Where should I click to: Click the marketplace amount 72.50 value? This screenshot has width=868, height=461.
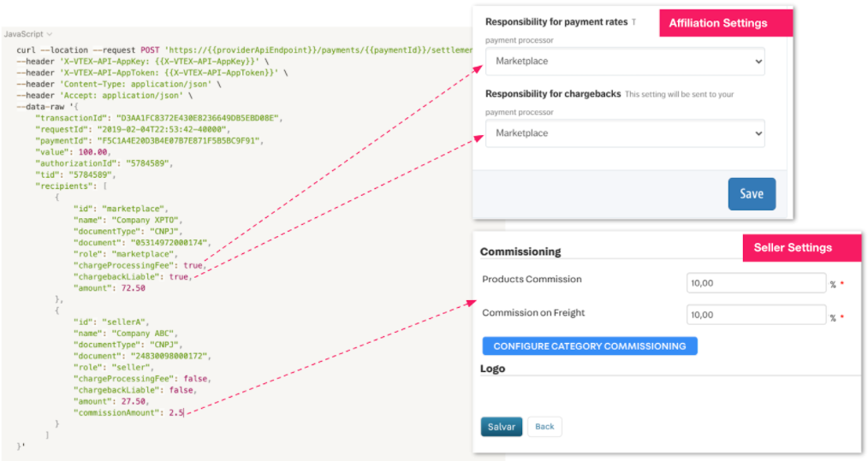tap(134, 288)
